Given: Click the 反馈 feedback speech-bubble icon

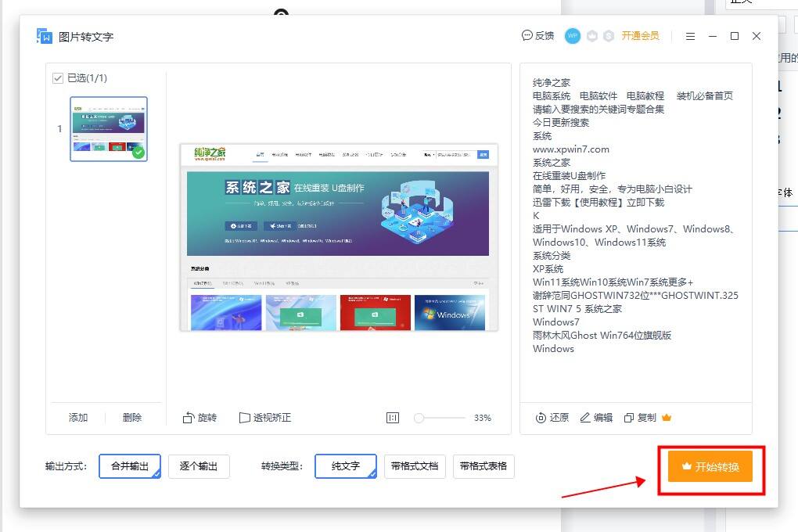Looking at the screenshot, I should [527, 36].
